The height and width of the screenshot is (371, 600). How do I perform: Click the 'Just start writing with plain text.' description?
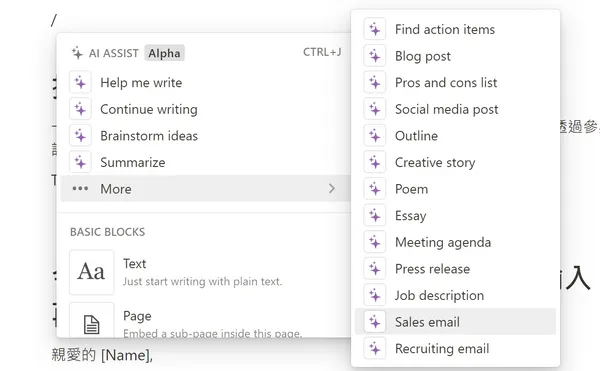tap(202, 282)
